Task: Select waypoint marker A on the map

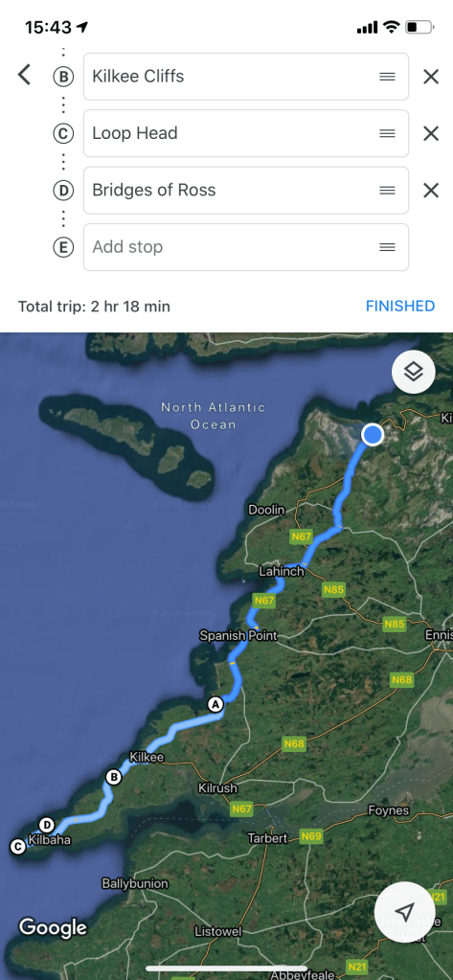Action: click(215, 704)
